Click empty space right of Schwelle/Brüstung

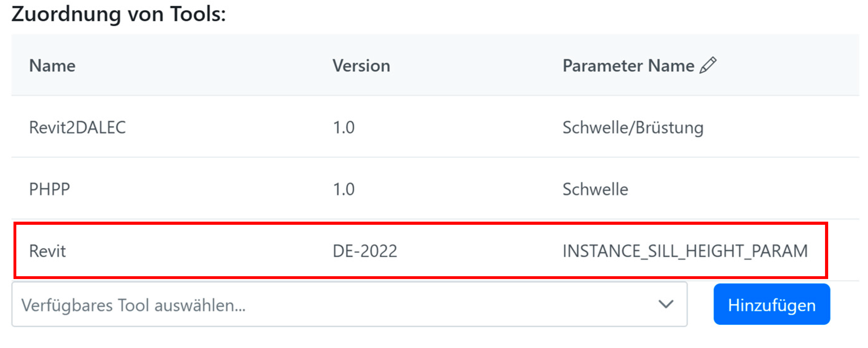[x=782, y=128]
